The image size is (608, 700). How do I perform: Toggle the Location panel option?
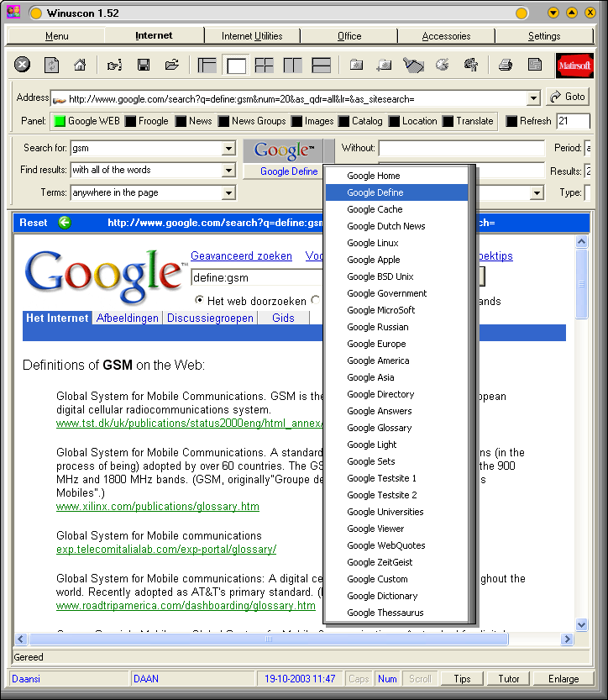click(394, 121)
